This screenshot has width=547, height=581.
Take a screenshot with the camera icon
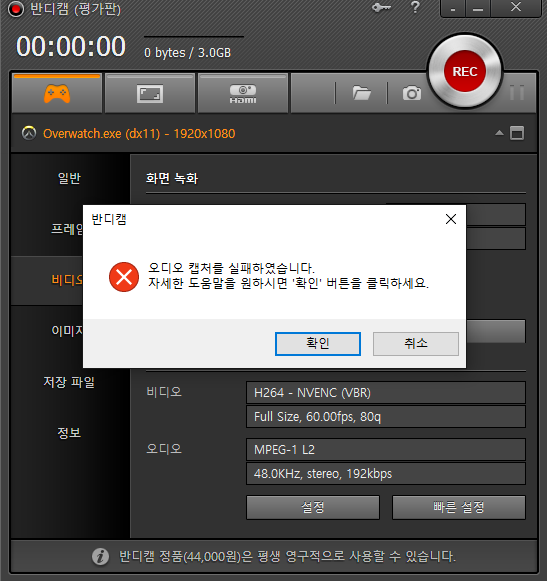tap(412, 93)
